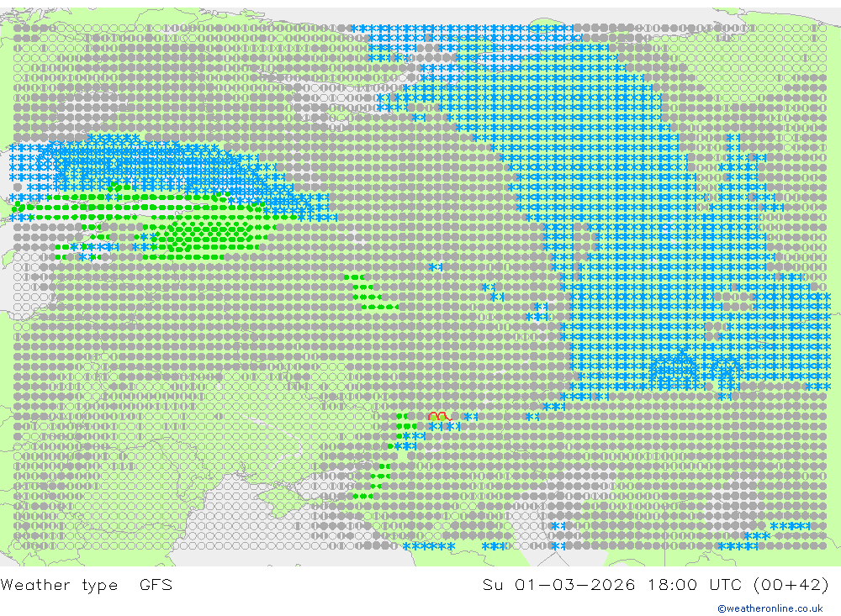Click the red thunderstorm symbol on the map
Viewport: 841px width, 616px height.
point(440,416)
